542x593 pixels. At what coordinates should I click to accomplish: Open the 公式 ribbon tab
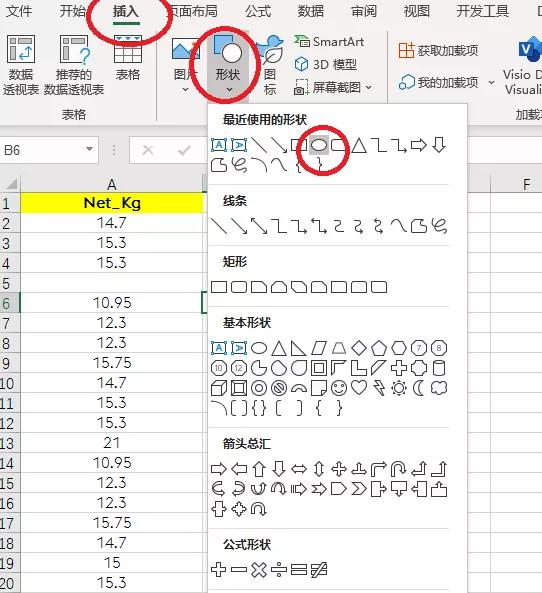pyautogui.click(x=258, y=11)
